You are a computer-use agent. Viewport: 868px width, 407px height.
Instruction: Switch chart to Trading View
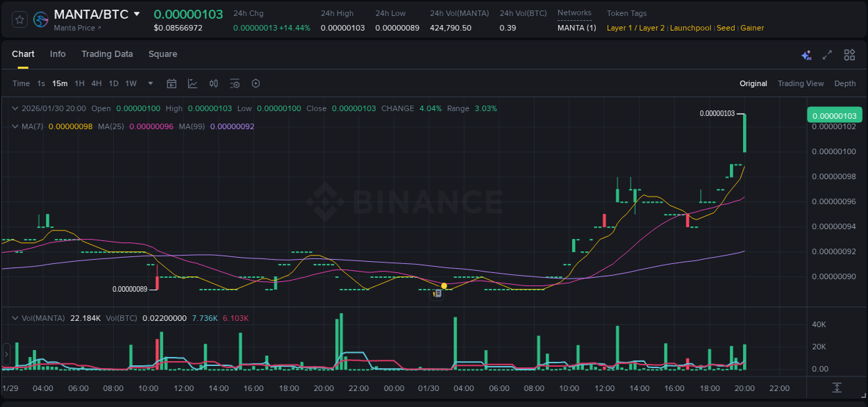click(801, 83)
